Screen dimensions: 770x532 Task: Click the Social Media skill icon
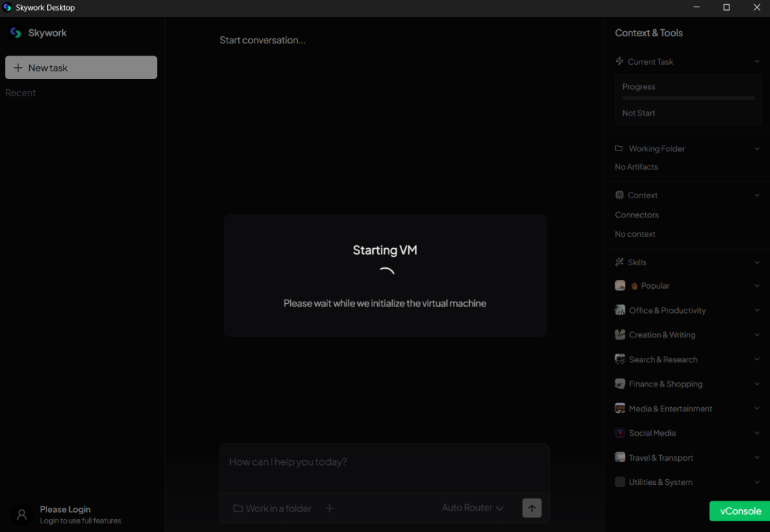620,433
